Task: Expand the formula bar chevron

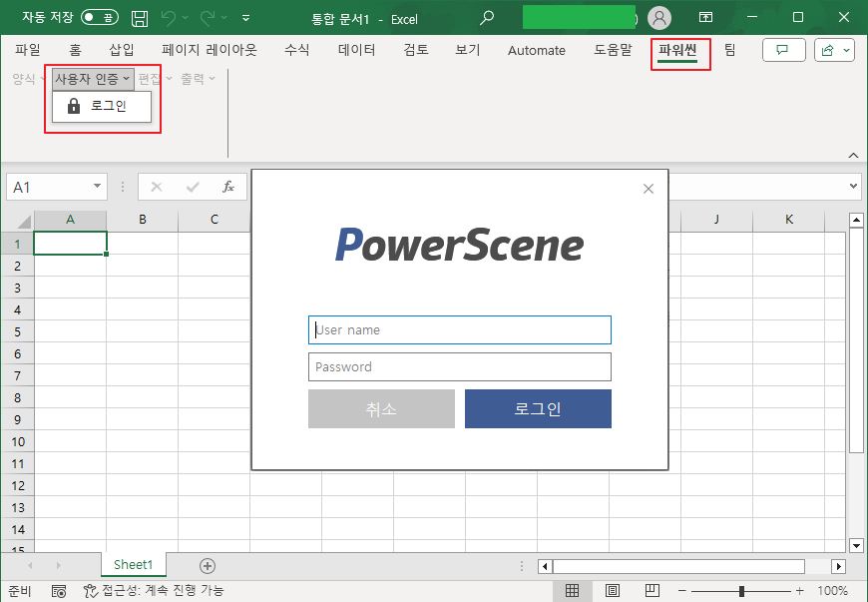Action: pos(853,186)
